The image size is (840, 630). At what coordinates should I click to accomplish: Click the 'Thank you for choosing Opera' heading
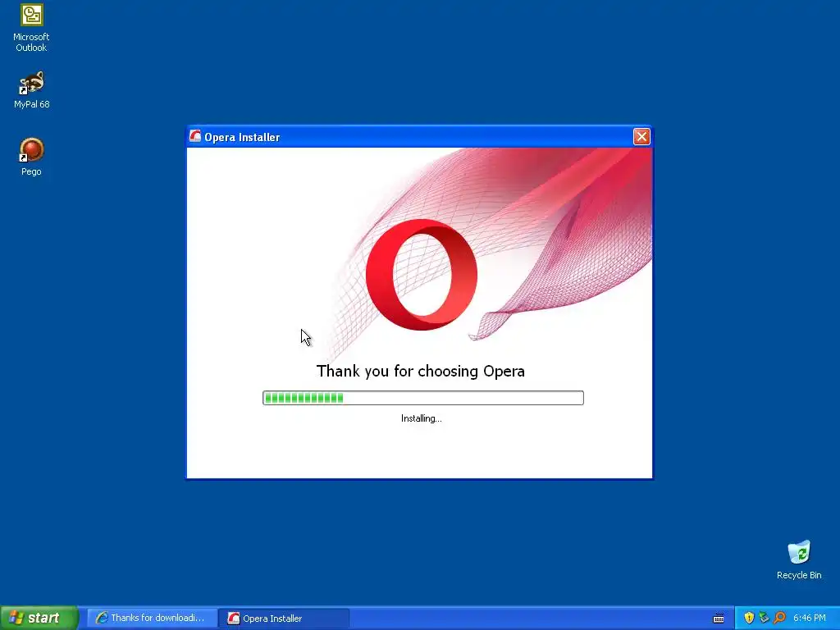(421, 372)
